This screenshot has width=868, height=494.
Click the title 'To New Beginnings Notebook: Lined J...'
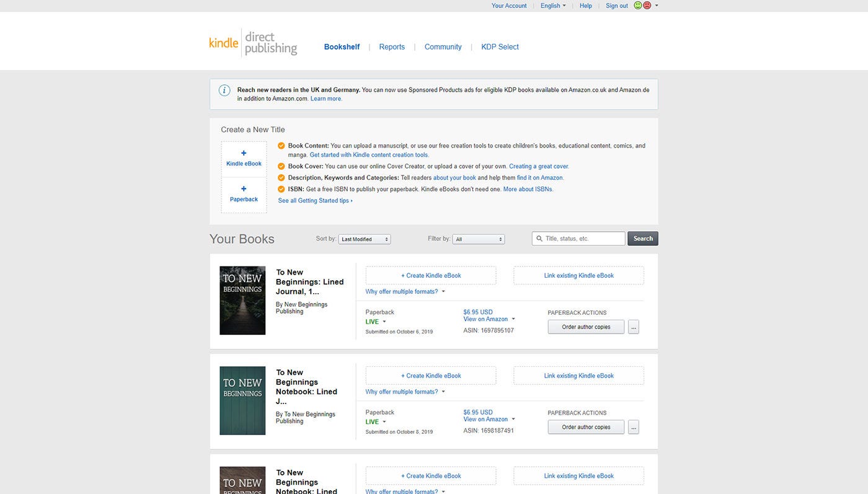tap(306, 387)
